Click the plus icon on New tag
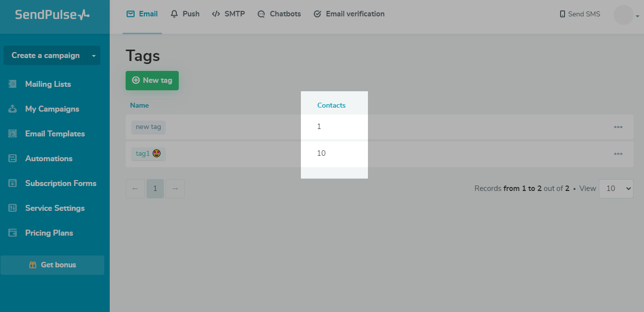The width and height of the screenshot is (644, 312). (136, 80)
